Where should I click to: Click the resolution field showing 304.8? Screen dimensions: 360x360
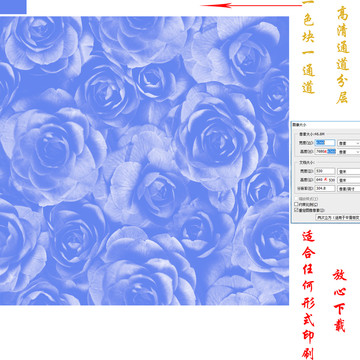pos(325,188)
